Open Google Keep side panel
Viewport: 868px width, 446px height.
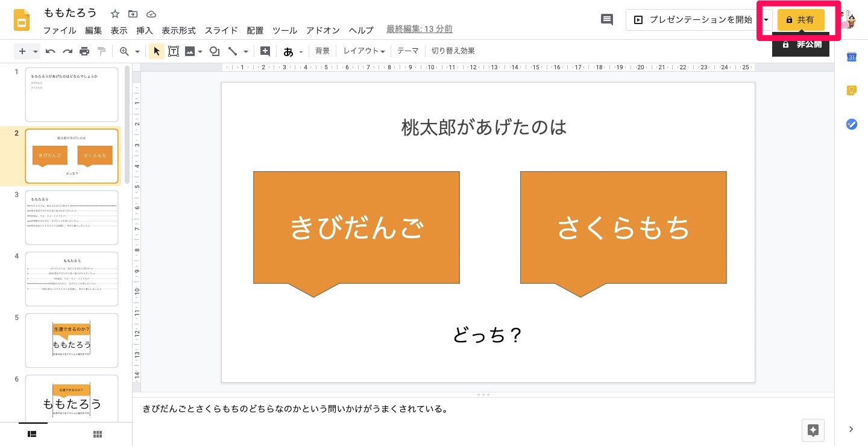pyautogui.click(x=852, y=90)
